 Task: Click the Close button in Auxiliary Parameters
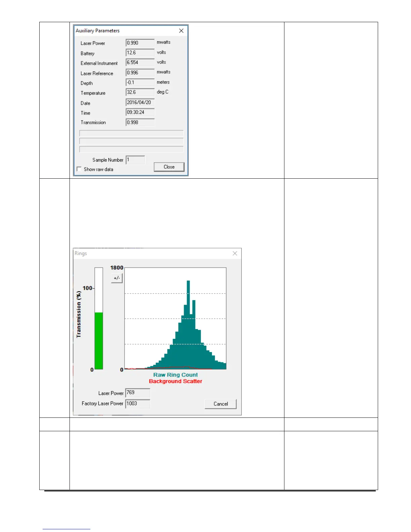tap(169, 167)
